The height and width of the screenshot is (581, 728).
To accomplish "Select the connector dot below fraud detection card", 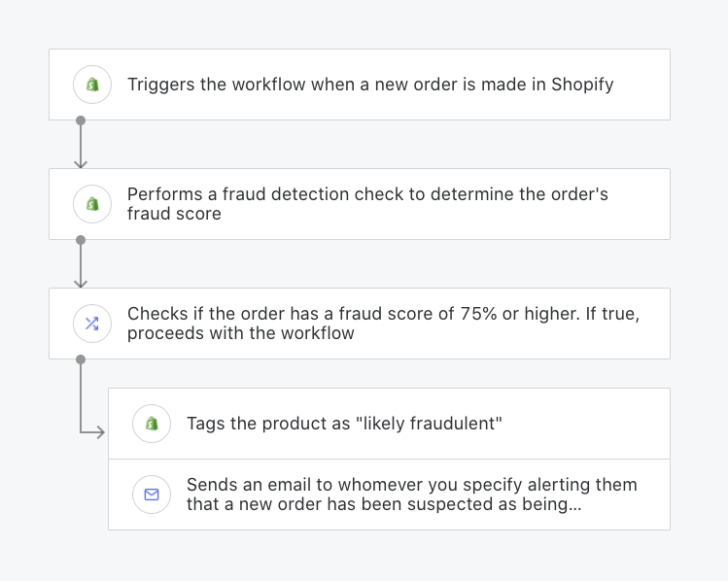I will (81, 240).
